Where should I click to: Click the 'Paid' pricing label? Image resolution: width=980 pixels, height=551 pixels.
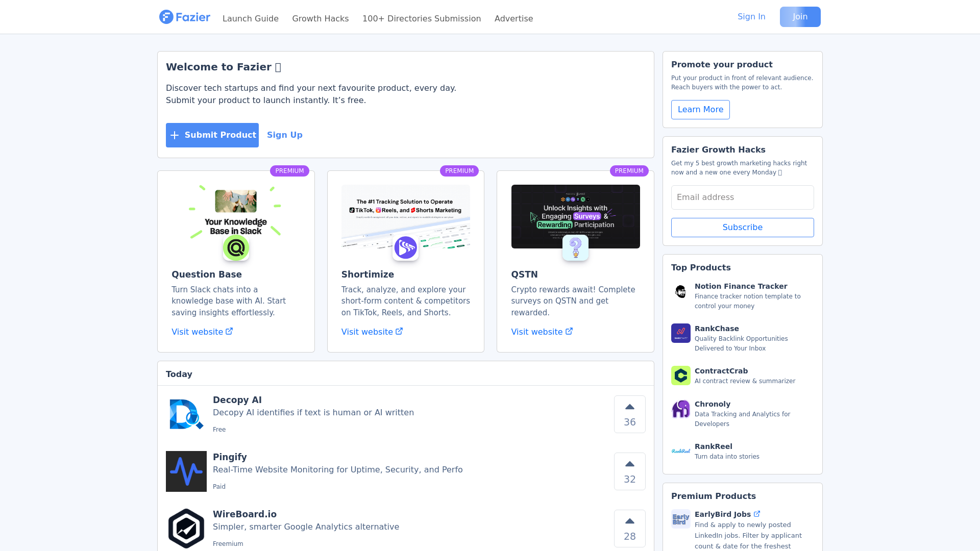[219, 487]
